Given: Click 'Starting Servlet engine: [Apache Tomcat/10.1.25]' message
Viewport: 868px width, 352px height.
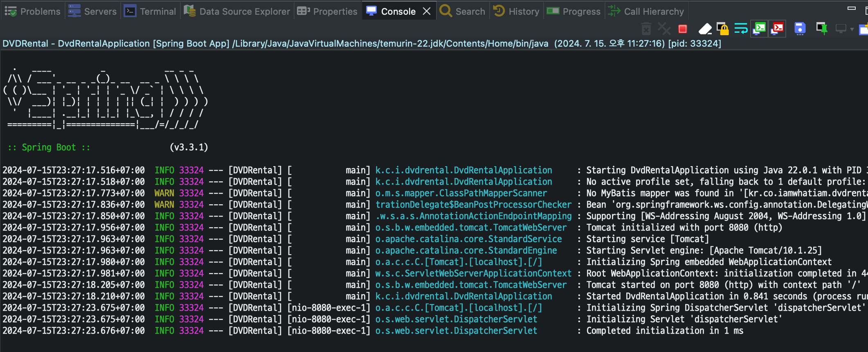Looking at the screenshot, I should coord(704,250).
